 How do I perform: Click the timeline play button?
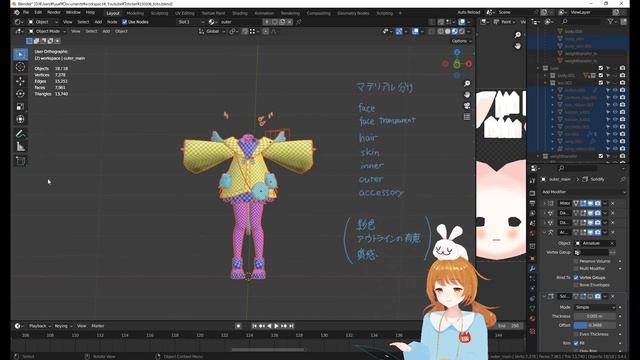[x=276, y=326]
